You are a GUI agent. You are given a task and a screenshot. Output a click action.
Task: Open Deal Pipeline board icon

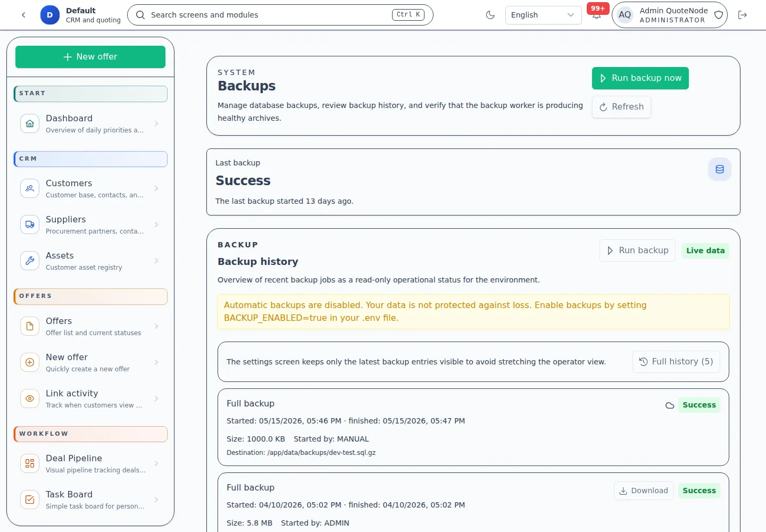(30, 463)
